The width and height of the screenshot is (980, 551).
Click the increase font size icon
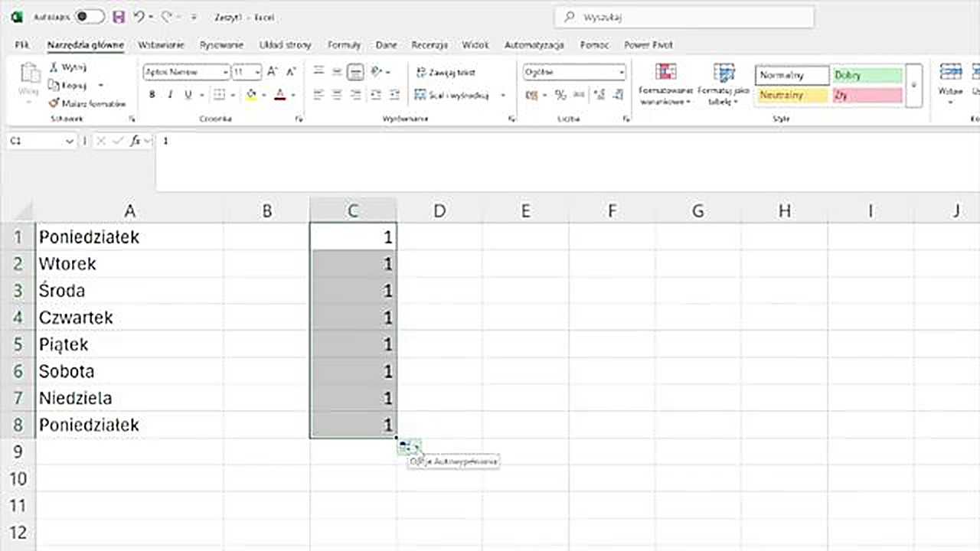click(273, 72)
